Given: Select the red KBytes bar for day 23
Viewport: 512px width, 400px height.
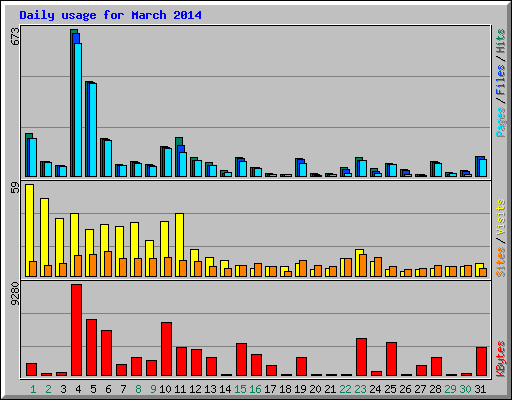Looking at the screenshot, I should pyautogui.click(x=361, y=357).
